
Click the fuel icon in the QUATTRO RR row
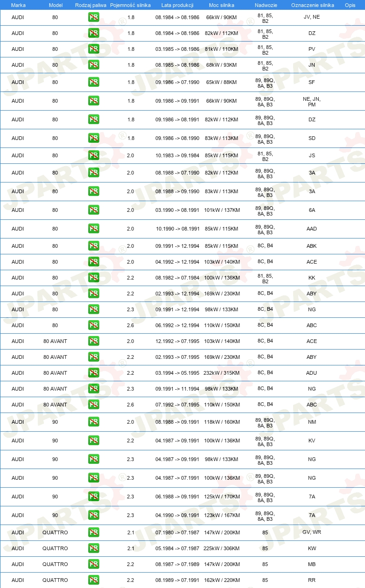pyautogui.click(x=93, y=580)
